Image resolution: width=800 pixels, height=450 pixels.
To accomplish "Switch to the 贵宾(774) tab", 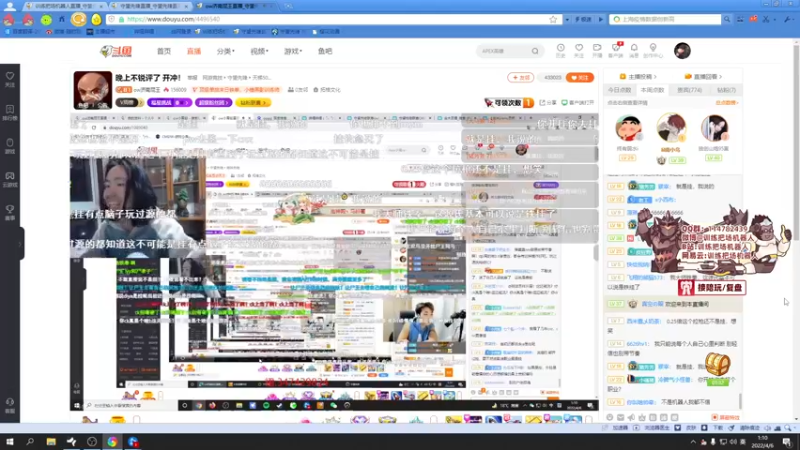I will click(689, 90).
